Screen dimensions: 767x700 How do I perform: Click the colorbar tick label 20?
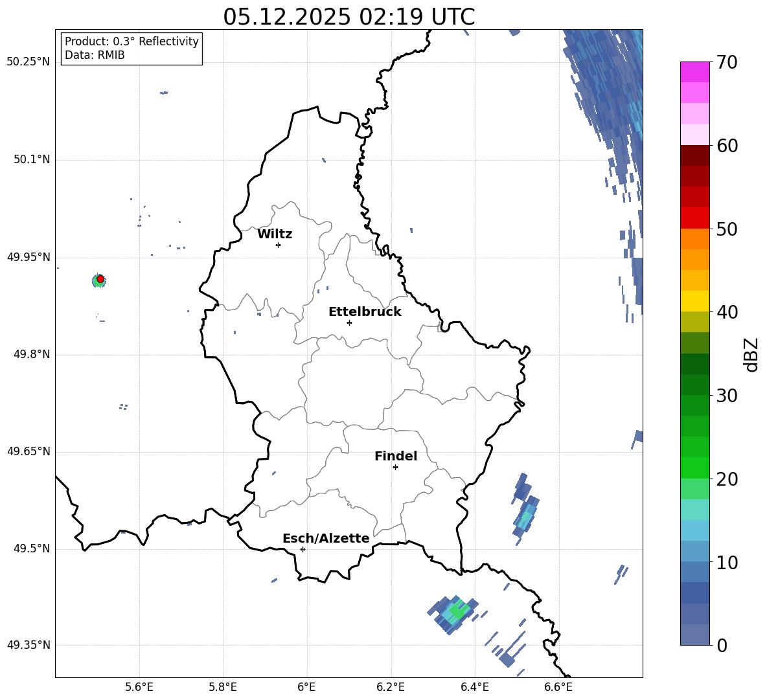(x=727, y=479)
